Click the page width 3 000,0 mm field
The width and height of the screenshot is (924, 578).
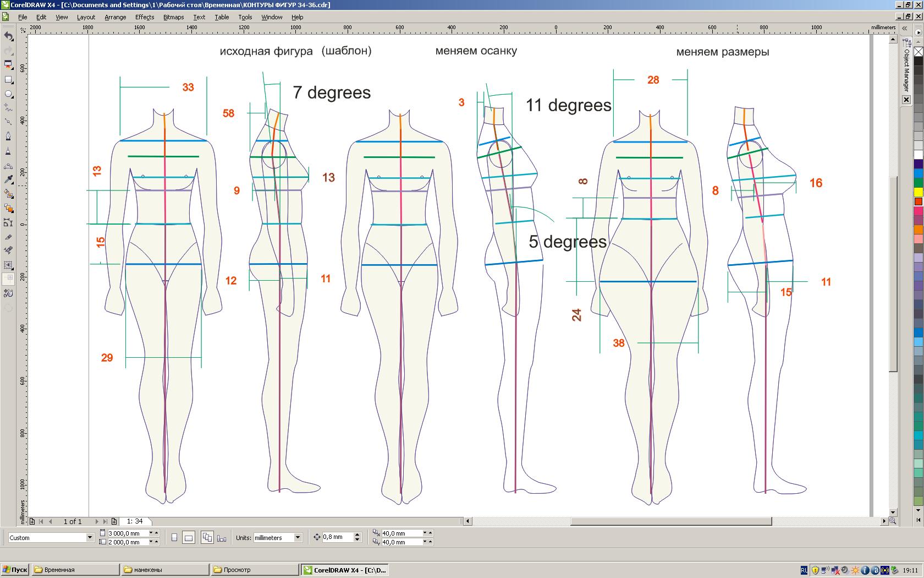coord(127,533)
